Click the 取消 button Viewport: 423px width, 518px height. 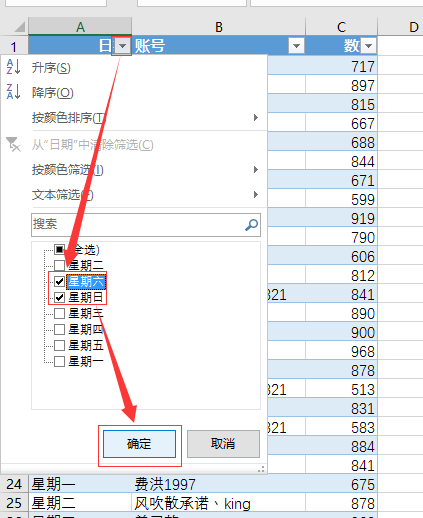[x=223, y=444]
